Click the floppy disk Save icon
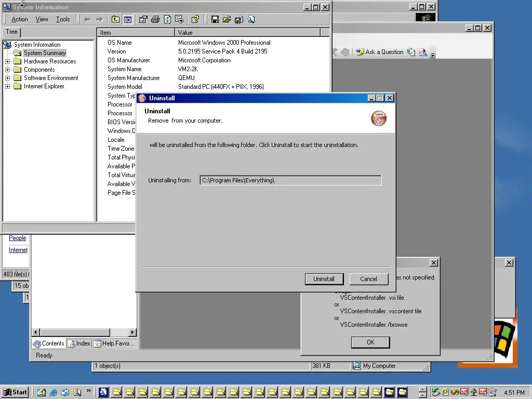Screen dimensions: 532x399 [x=215, y=19]
